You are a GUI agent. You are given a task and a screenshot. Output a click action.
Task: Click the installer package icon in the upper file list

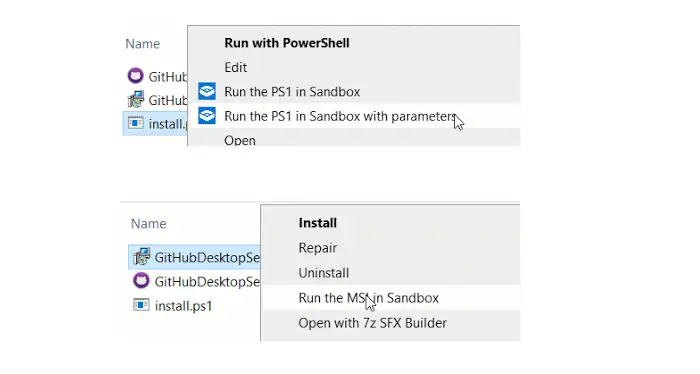tap(135, 99)
